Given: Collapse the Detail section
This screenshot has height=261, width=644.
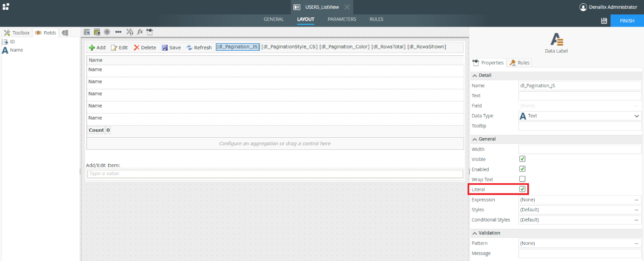Looking at the screenshot, I should [x=475, y=75].
